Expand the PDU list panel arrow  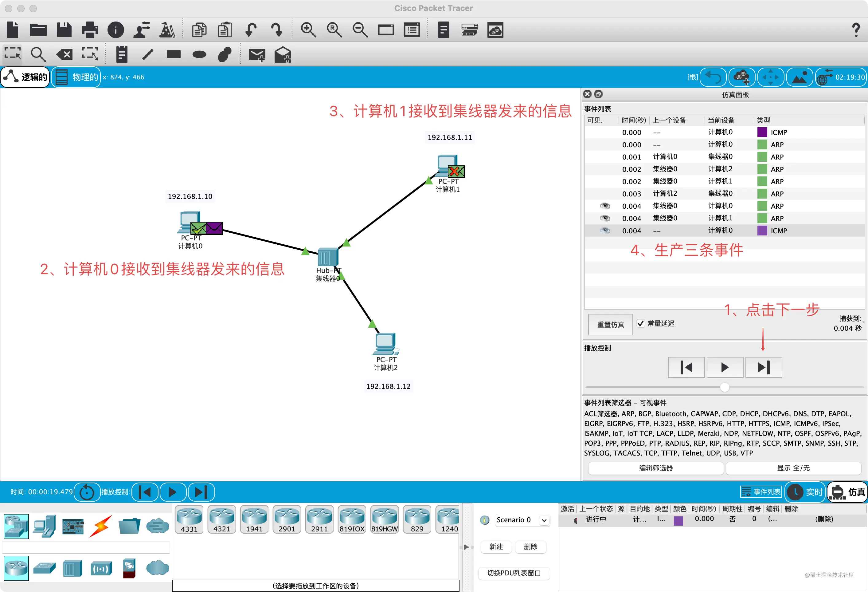(466, 547)
